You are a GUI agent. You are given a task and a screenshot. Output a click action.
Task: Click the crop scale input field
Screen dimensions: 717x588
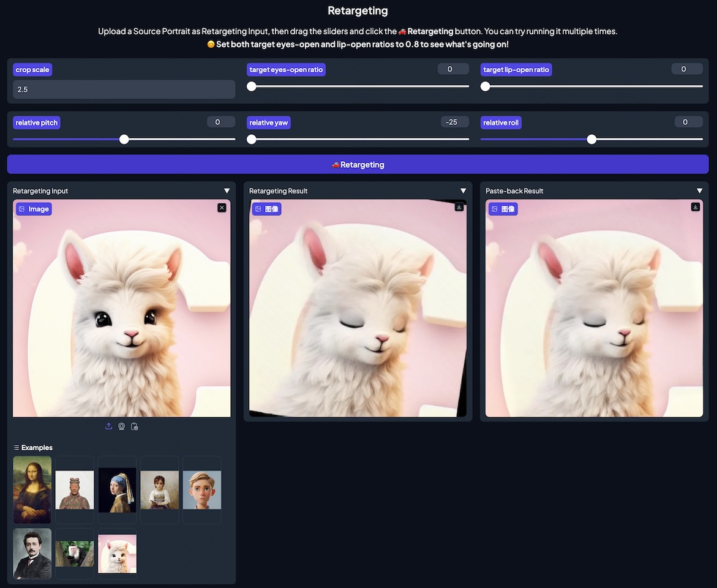pos(124,89)
